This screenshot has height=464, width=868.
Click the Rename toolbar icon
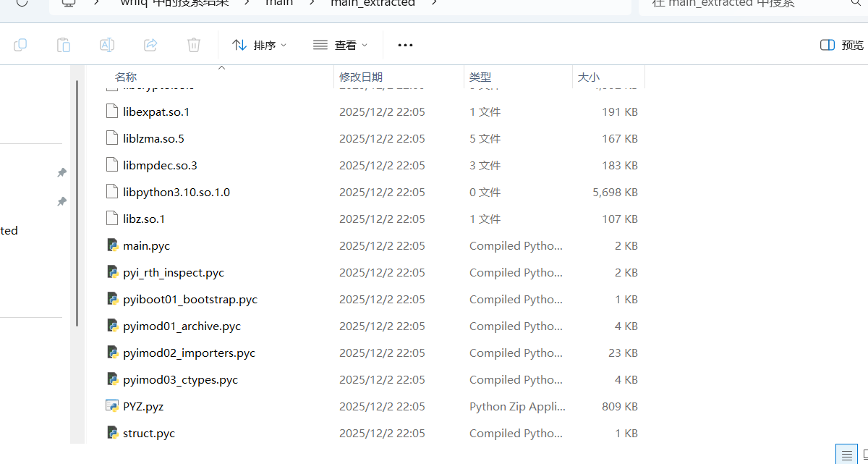107,45
